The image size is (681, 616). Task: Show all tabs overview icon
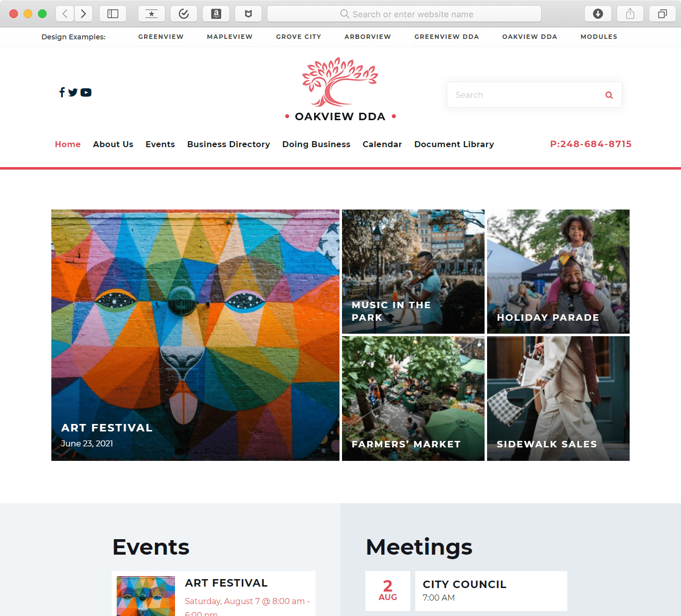tap(662, 14)
